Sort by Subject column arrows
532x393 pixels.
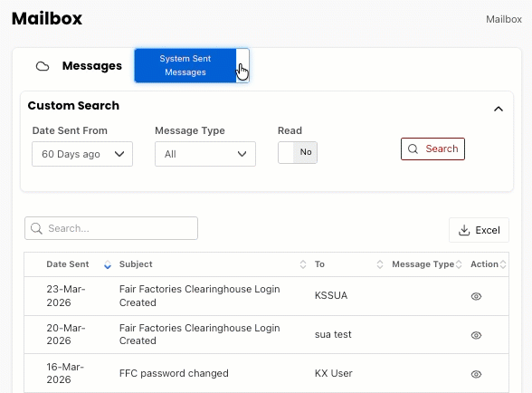(303, 264)
